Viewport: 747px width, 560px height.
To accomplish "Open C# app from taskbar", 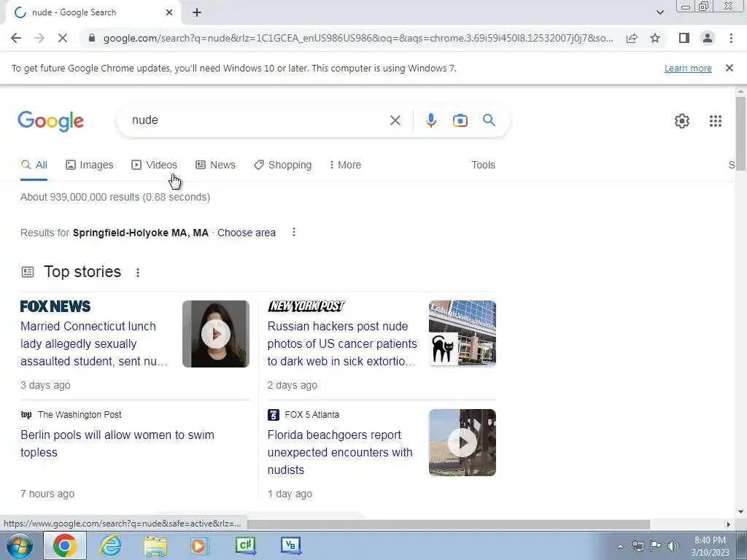I will [246, 545].
